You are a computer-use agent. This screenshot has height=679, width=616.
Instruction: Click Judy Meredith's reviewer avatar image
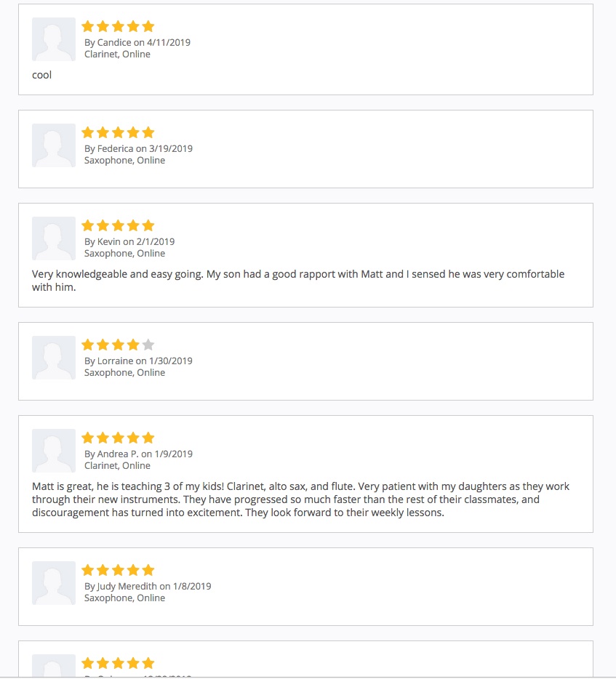(54, 583)
